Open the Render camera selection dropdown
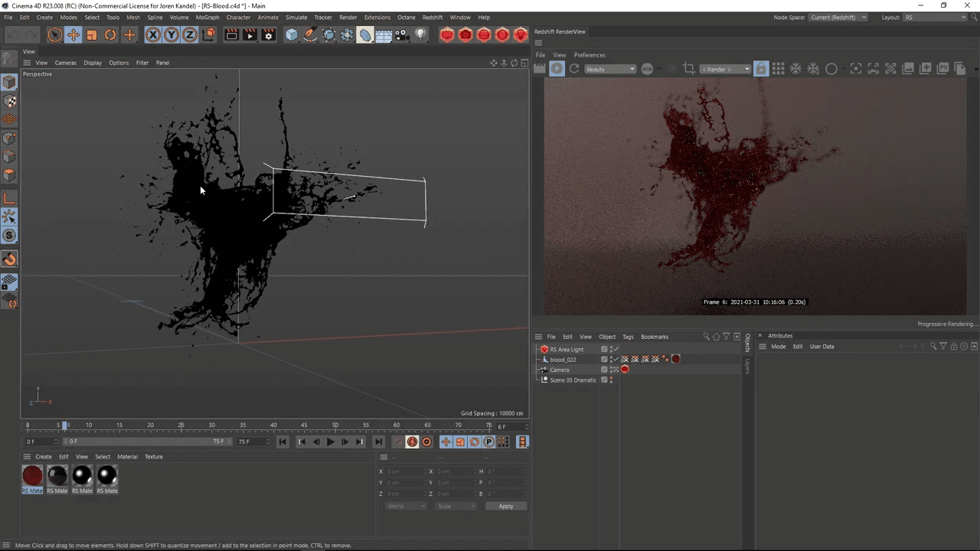The width and height of the screenshot is (980, 551). tap(724, 69)
